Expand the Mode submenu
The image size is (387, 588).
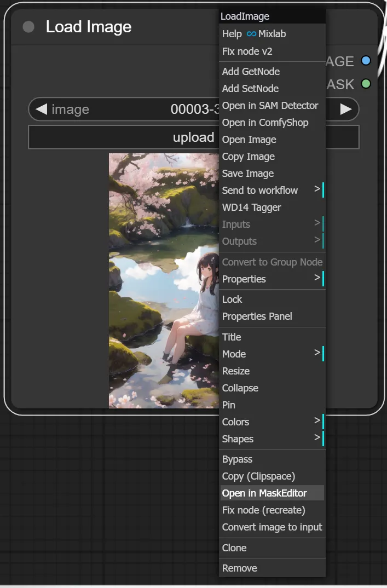click(x=272, y=354)
